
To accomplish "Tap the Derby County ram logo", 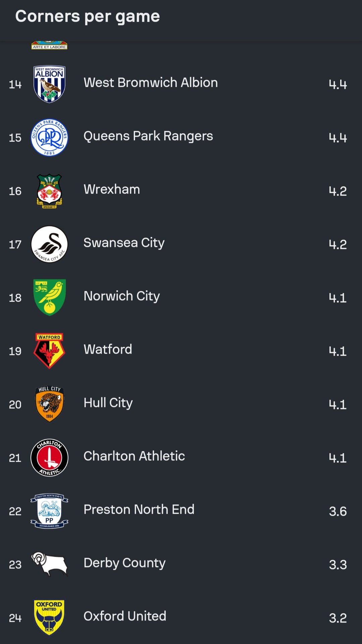I will coord(49,564).
